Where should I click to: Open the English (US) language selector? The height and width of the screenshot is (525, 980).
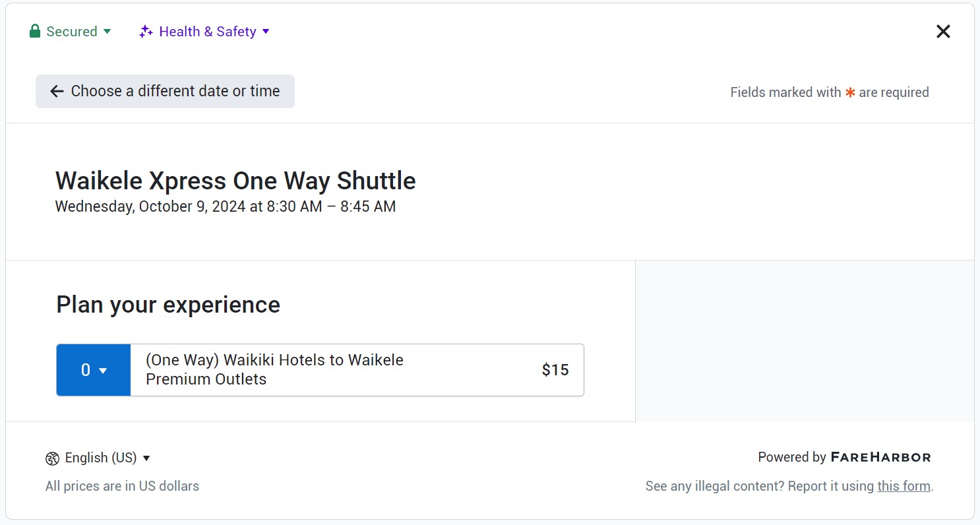click(x=100, y=458)
